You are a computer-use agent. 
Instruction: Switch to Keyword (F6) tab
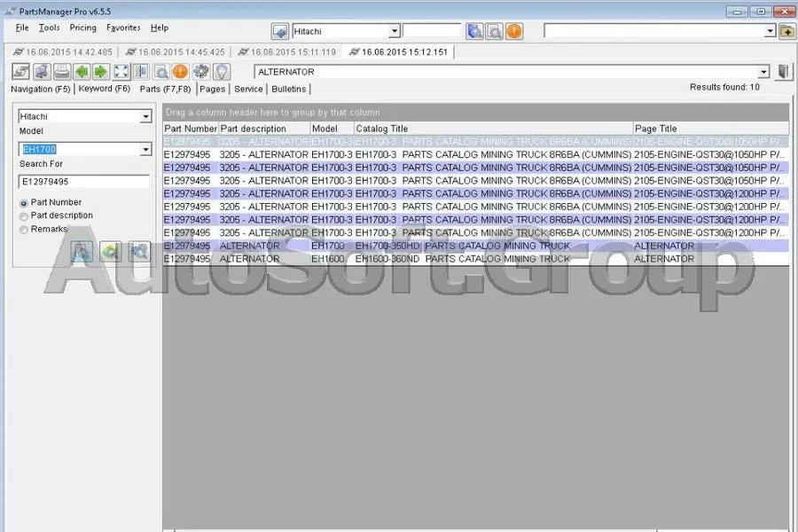tap(105, 89)
